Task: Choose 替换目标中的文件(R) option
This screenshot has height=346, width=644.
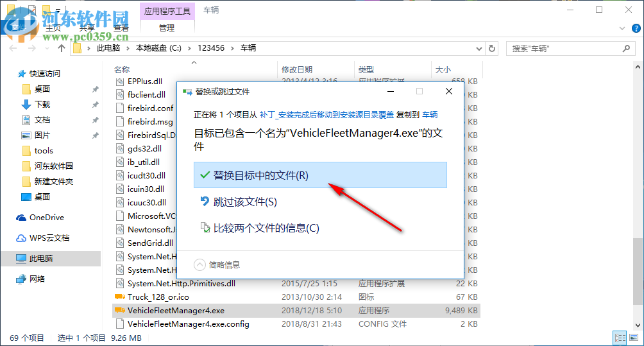Action: [x=320, y=175]
